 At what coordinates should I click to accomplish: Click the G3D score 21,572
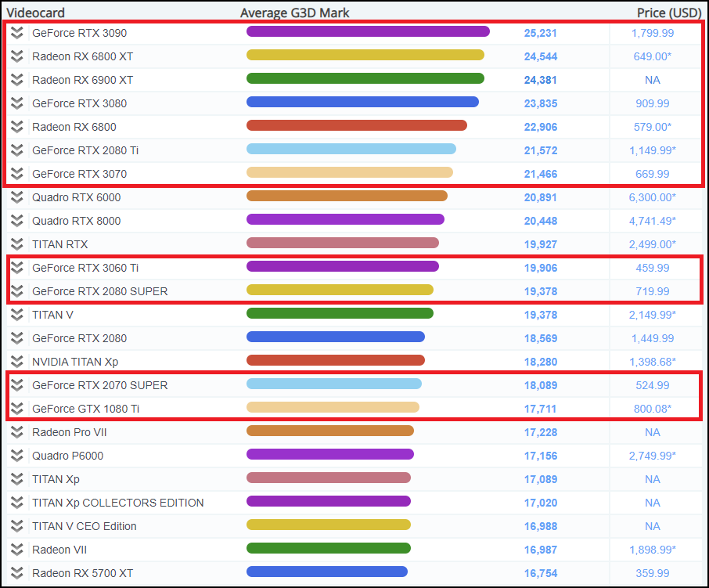(x=540, y=150)
